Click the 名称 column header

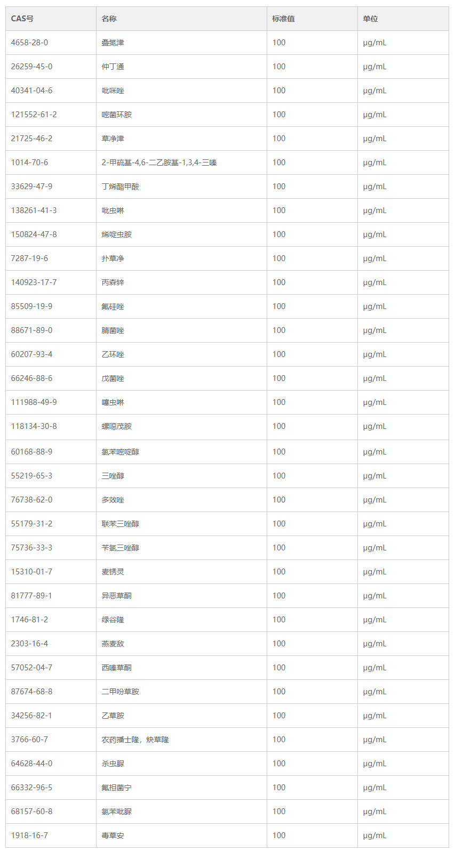[x=109, y=19]
